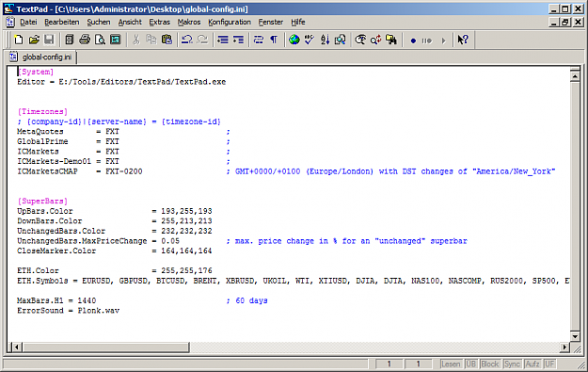
Task: Open a file using the folder icon
Action: (34, 40)
